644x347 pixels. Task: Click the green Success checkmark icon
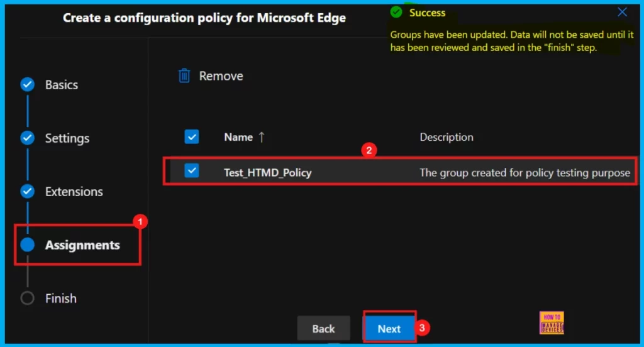[396, 13]
